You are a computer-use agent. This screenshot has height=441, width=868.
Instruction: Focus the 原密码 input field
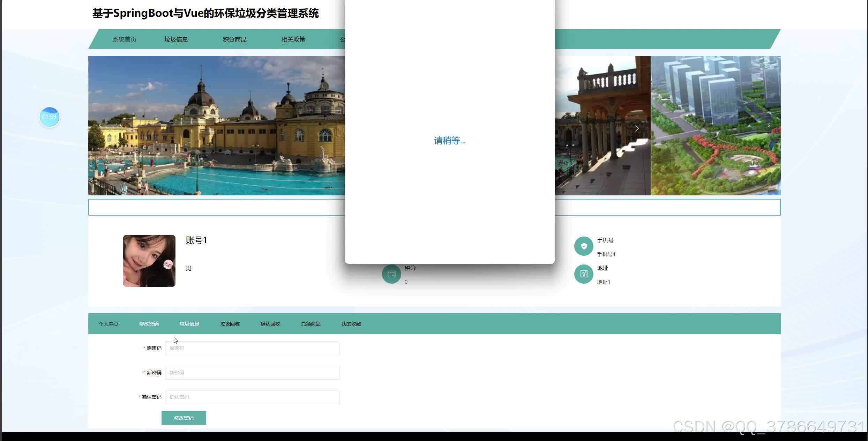(252, 348)
